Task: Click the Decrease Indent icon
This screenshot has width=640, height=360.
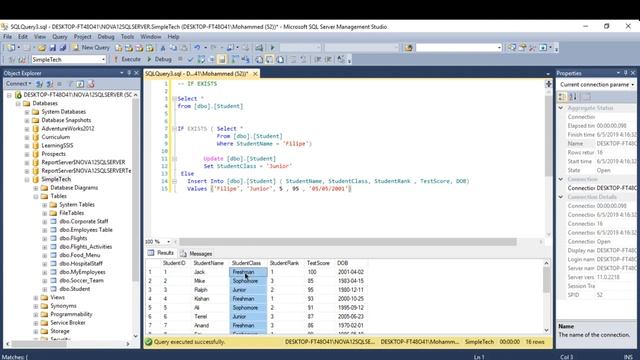Action: click(318, 60)
